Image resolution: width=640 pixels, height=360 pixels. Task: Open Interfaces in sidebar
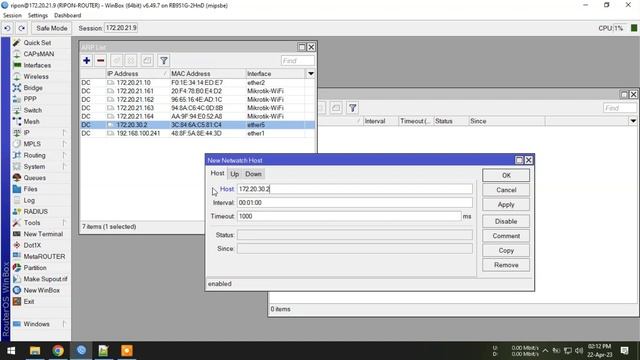tap(37, 65)
